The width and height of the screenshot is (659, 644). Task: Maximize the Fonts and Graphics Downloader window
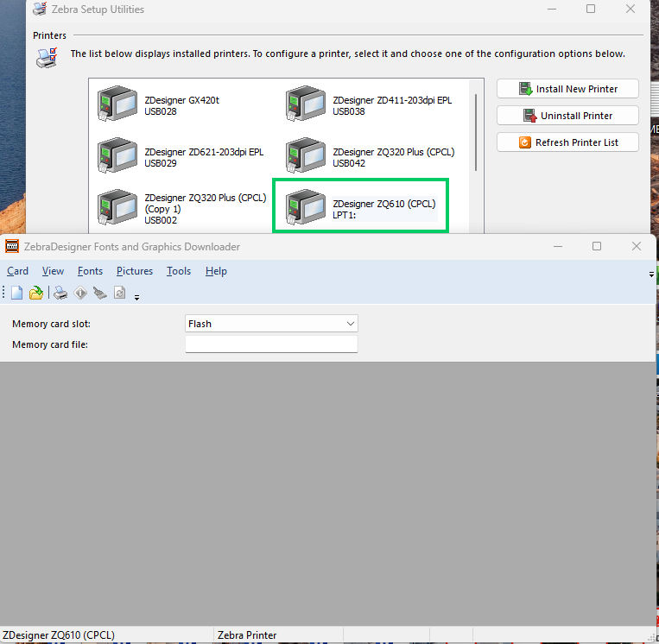(x=597, y=246)
